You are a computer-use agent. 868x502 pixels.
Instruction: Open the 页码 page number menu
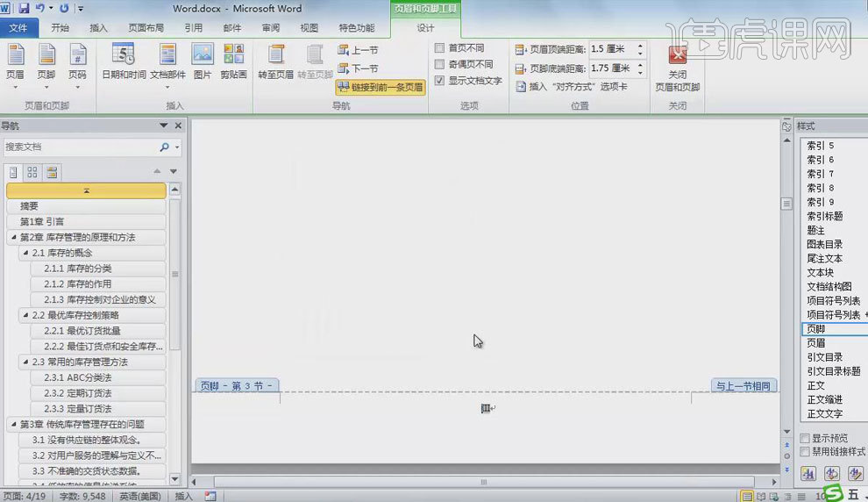[77, 67]
